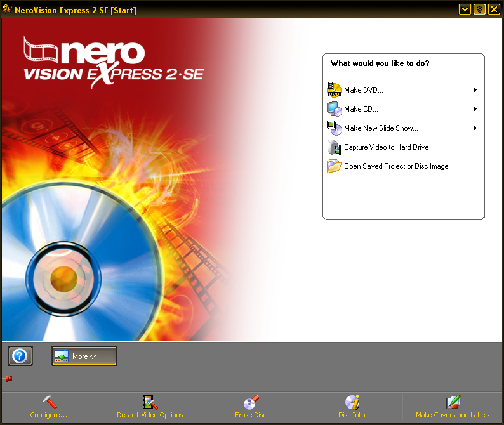Screen dimensions: 504x425
Task: Click the Disc Info label
Action: (352, 415)
